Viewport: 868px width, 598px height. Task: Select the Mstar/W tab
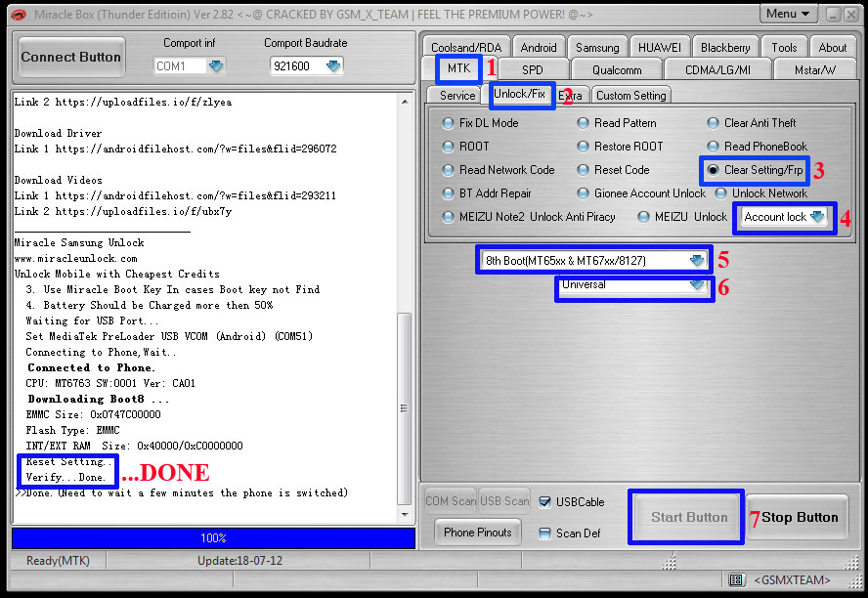814,70
